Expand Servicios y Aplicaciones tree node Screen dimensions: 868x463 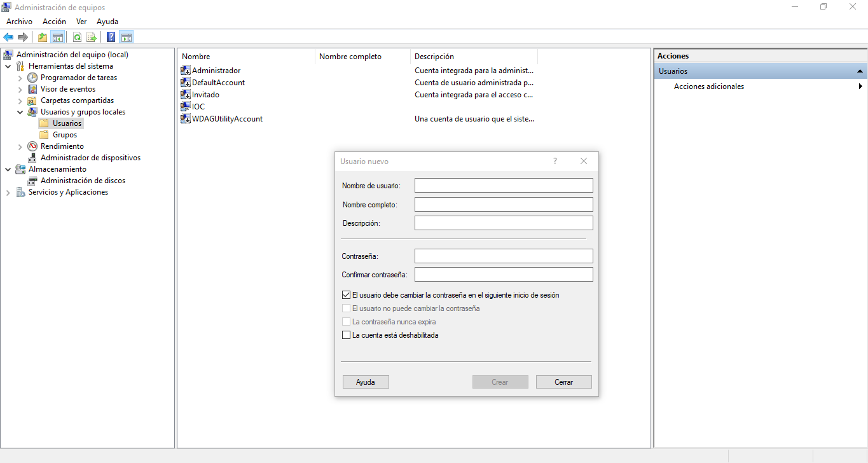click(x=8, y=192)
